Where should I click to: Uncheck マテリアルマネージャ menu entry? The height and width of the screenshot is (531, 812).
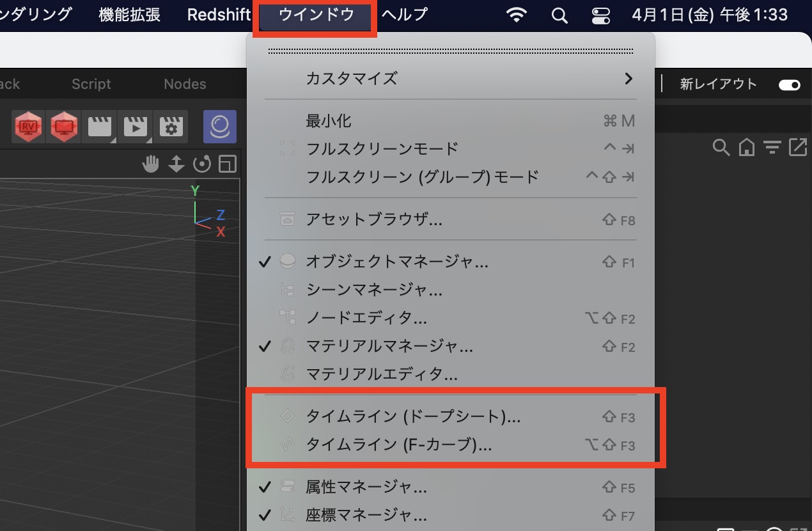[389, 347]
